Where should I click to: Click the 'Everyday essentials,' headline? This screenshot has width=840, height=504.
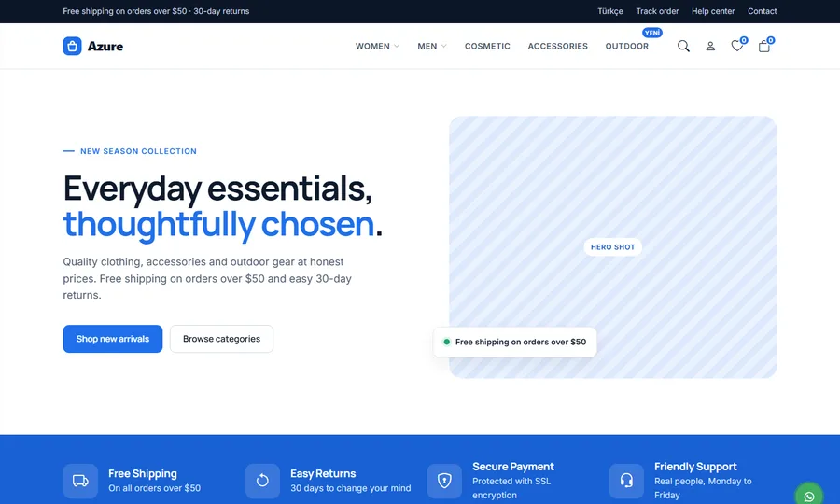(x=217, y=189)
